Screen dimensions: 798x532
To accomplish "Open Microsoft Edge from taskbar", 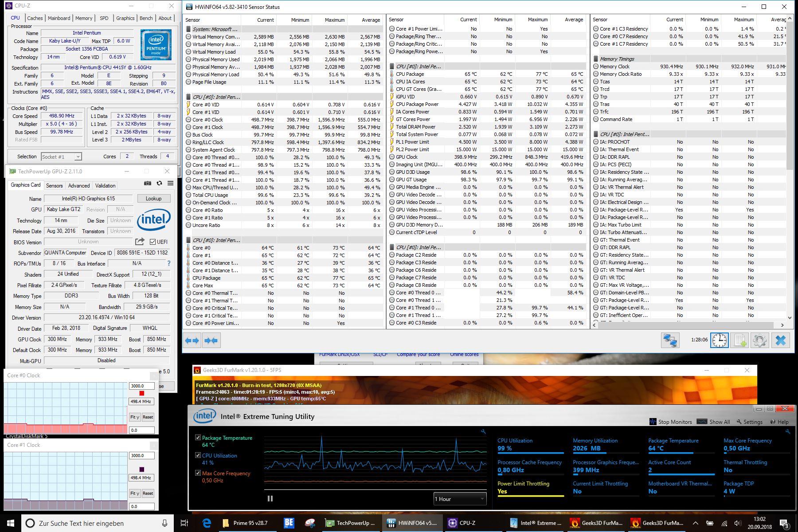I will coord(207,523).
